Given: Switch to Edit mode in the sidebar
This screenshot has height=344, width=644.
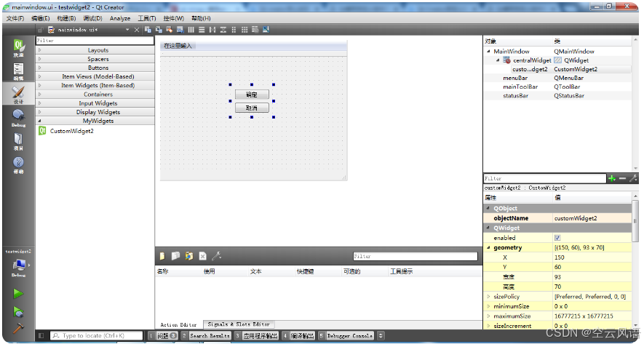Looking at the screenshot, I should pos(18,71).
